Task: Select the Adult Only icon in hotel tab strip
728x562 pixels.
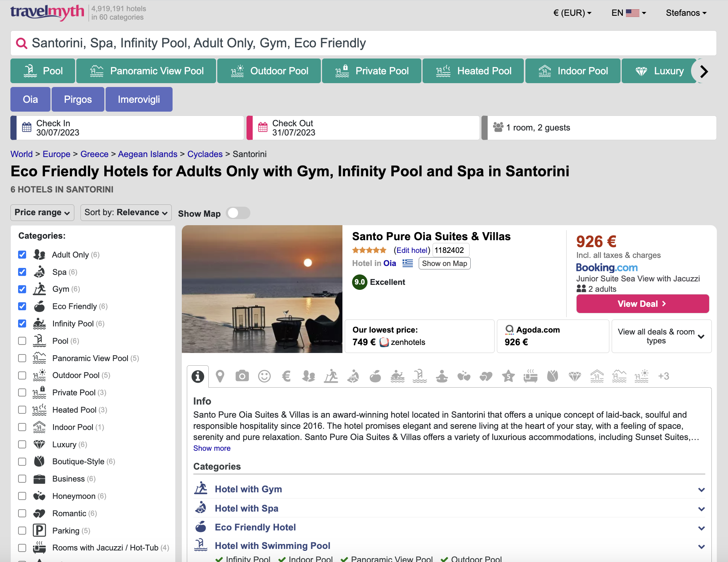Action: click(309, 376)
